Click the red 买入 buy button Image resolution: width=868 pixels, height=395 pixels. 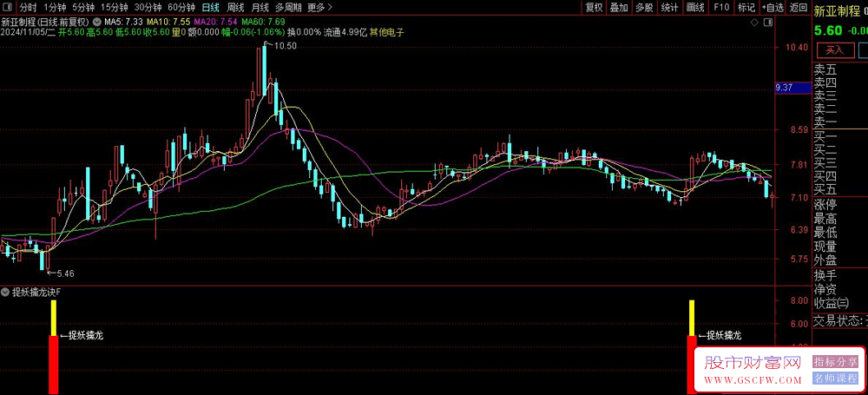[834, 49]
